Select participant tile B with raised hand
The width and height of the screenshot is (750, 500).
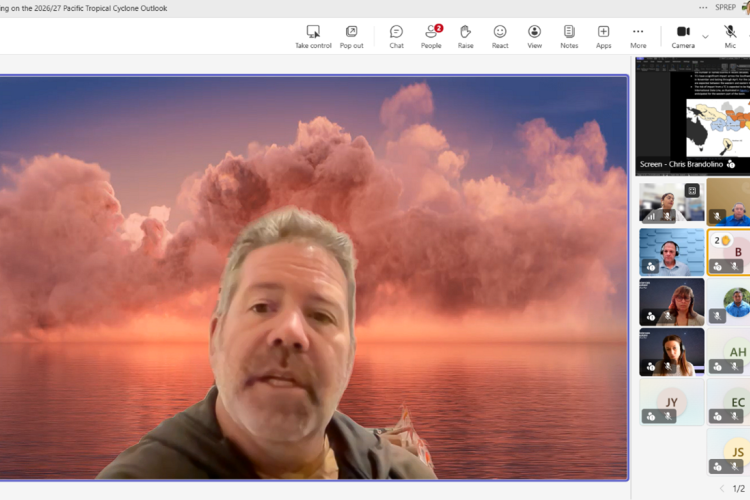click(x=728, y=252)
